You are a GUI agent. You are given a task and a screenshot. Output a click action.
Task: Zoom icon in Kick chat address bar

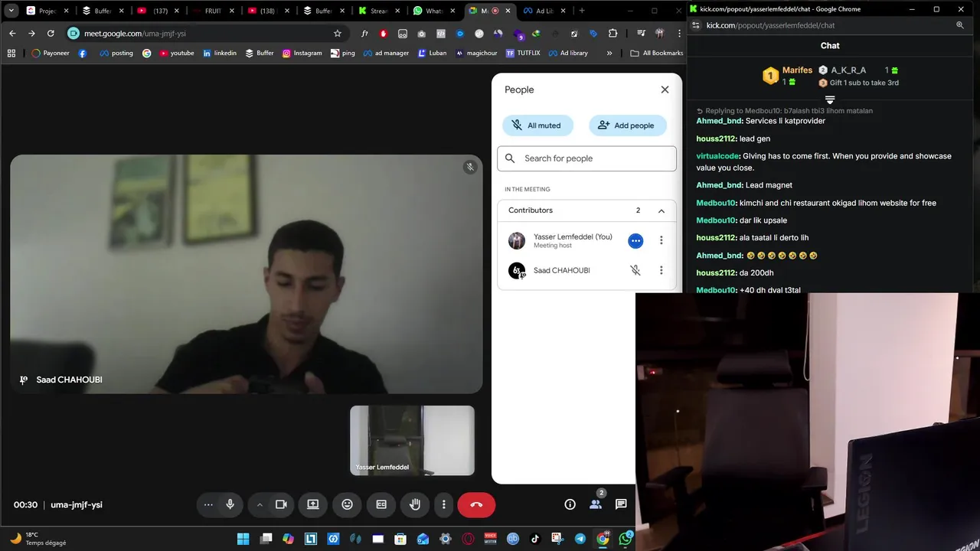(x=959, y=25)
